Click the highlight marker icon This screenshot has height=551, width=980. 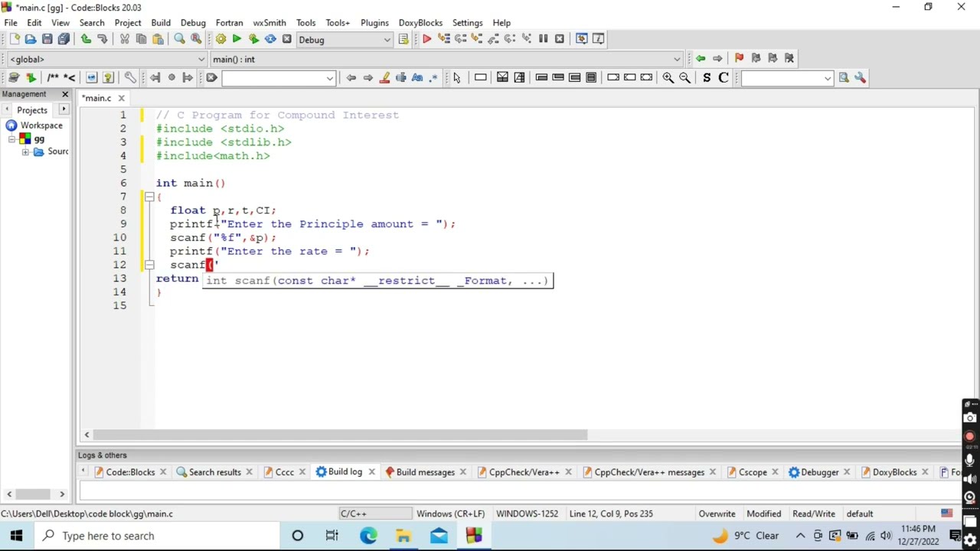click(x=384, y=77)
